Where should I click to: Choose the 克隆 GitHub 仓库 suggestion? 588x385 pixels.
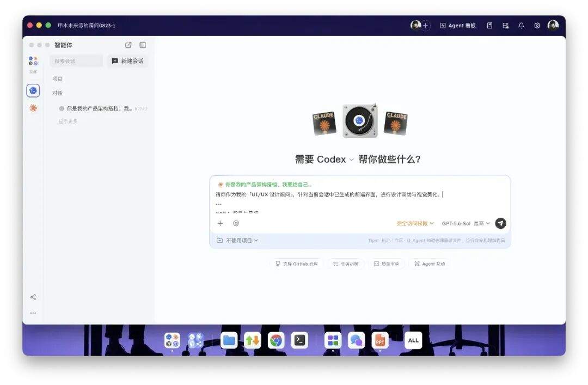[297, 264]
